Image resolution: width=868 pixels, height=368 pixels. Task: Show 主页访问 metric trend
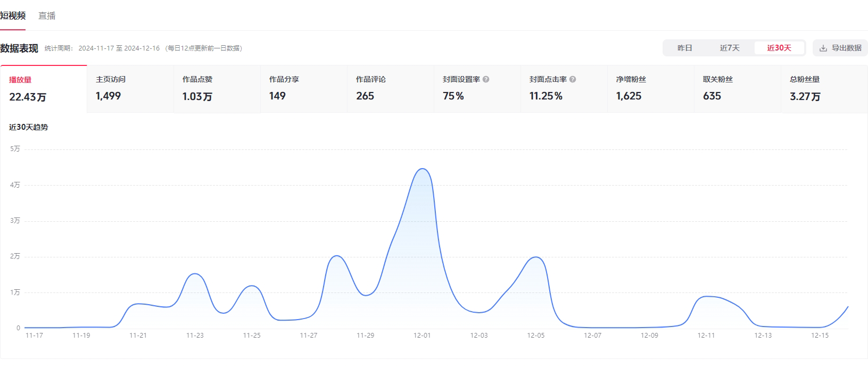pyautogui.click(x=130, y=88)
